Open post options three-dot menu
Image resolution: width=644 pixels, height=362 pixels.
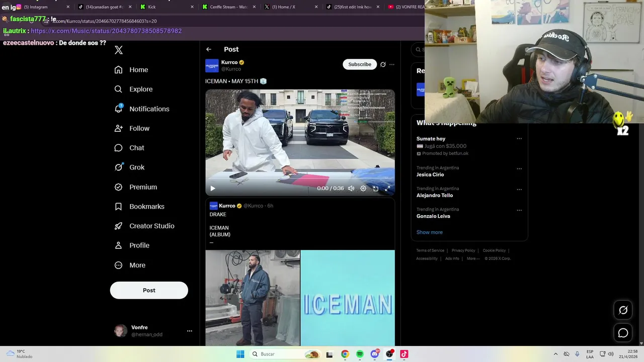[392, 64]
